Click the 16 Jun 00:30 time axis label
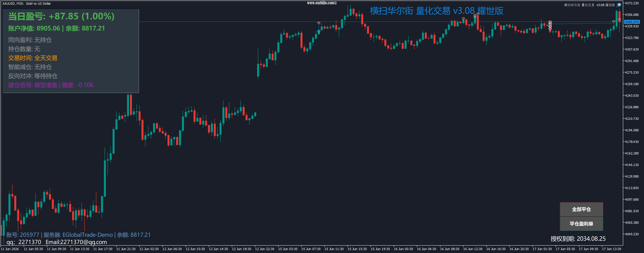This screenshot has width=644, height=253. pyautogui.click(x=403, y=249)
